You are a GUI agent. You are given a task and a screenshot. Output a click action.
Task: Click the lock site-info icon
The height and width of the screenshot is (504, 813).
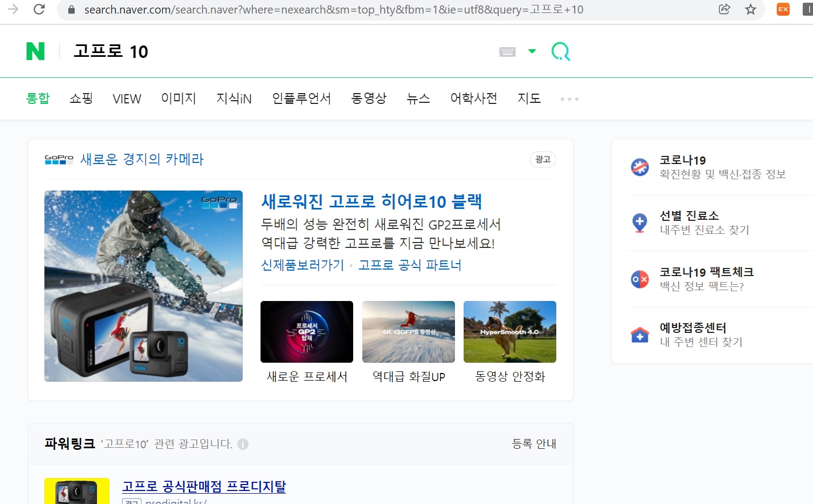click(71, 10)
